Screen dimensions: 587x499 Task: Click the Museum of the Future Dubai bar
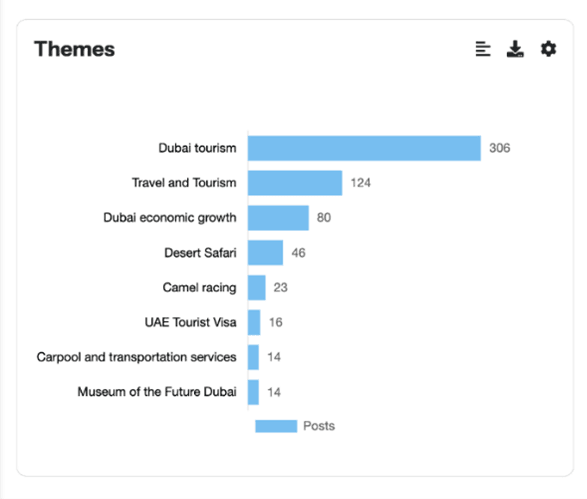point(253,392)
